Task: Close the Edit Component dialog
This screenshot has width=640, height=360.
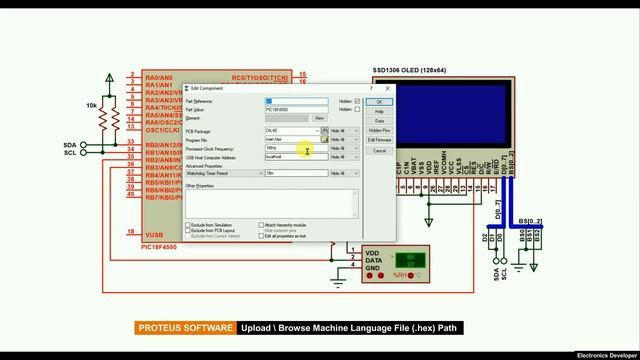Action: click(x=387, y=88)
